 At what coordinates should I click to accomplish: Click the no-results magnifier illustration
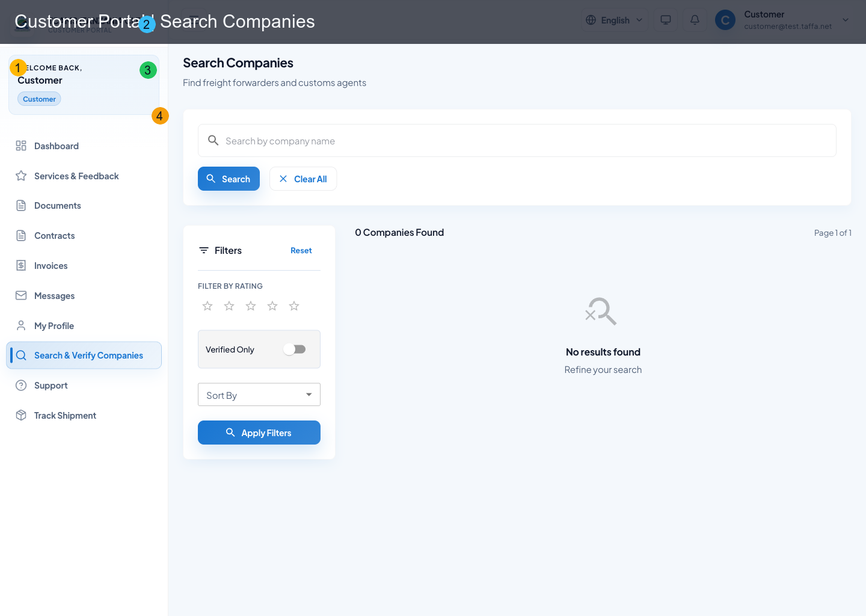click(x=601, y=311)
